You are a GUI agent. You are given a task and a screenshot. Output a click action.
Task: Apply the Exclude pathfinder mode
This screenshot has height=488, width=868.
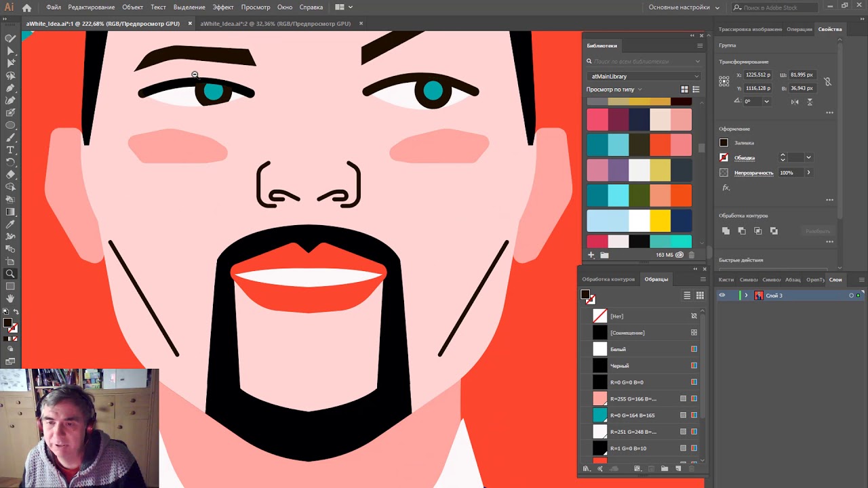pos(774,231)
